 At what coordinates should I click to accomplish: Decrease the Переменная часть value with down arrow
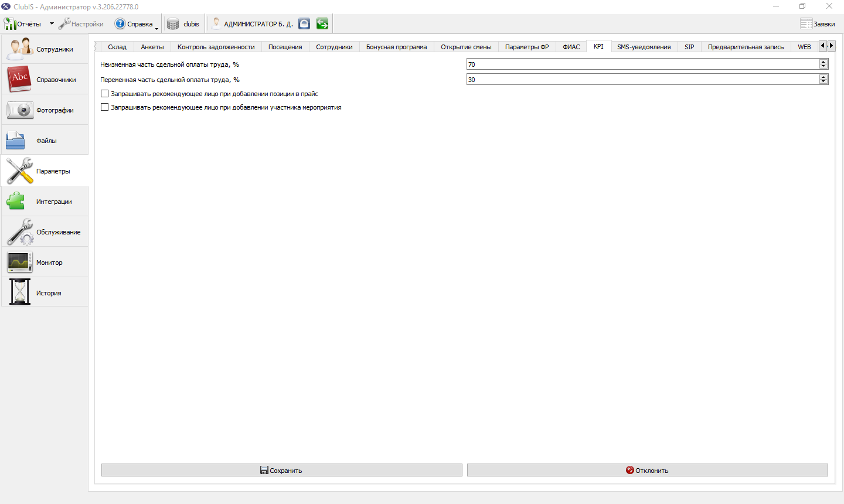click(x=823, y=82)
